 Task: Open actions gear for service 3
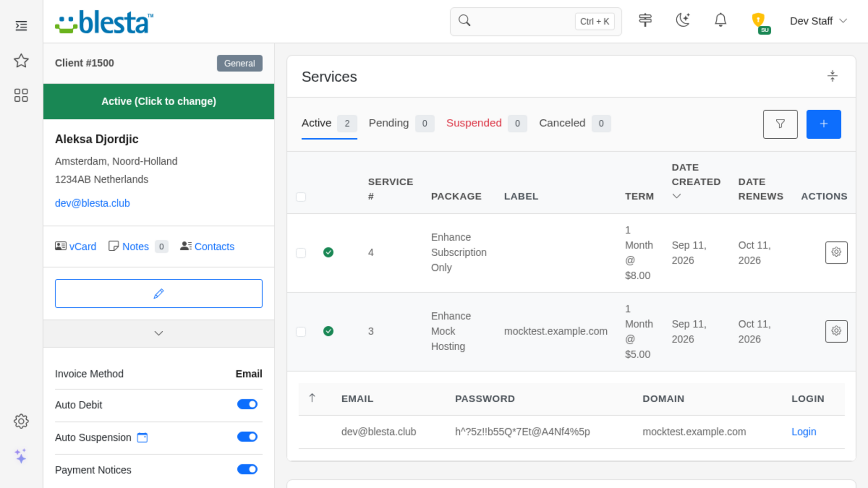836,332
